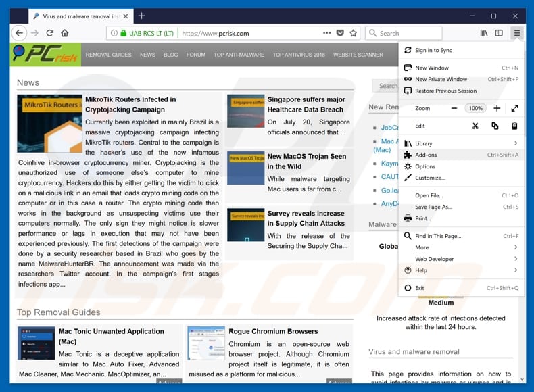Paste using the clipboard icon
This screenshot has height=392, width=534.
click(x=514, y=126)
